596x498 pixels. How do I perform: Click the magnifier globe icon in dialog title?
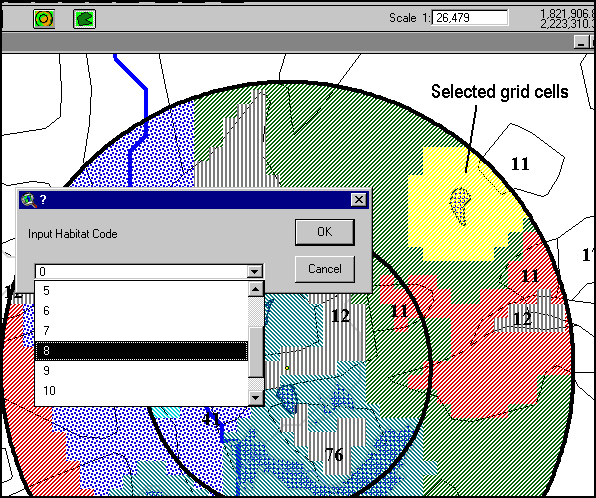click(x=29, y=200)
